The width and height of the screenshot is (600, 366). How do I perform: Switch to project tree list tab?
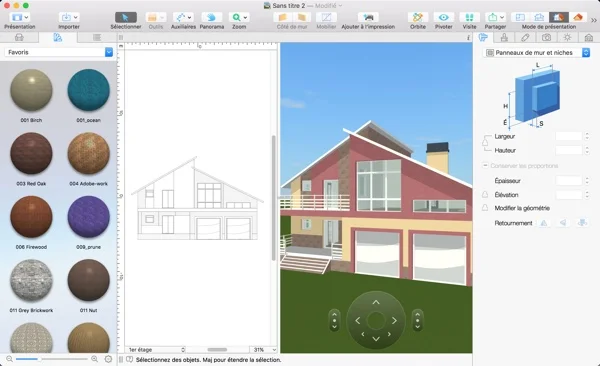[x=97, y=37]
